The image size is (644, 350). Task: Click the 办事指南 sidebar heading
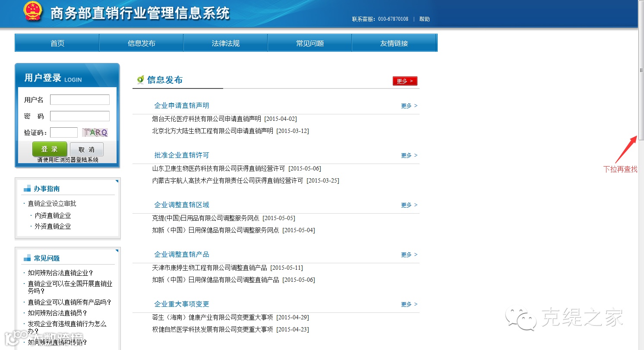pyautogui.click(x=47, y=189)
